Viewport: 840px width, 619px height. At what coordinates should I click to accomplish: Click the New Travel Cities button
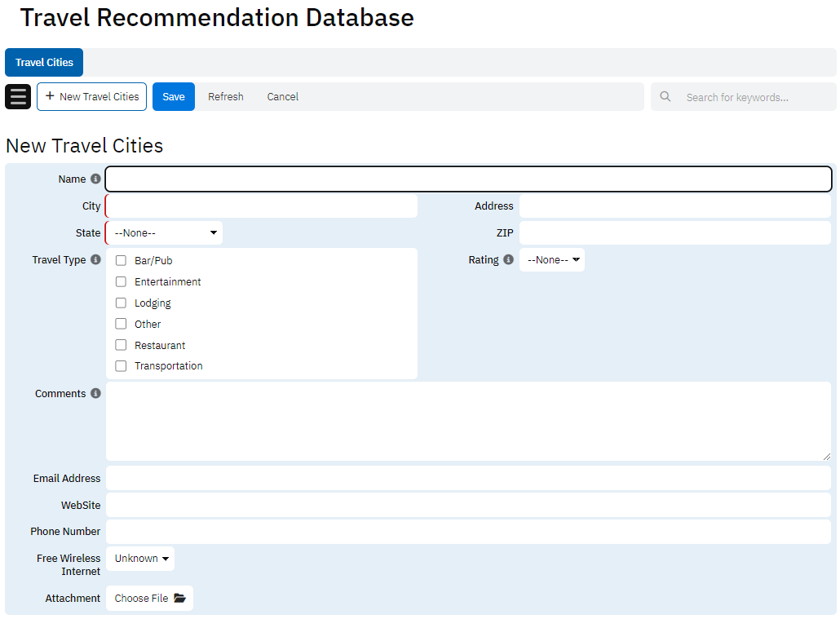91,96
